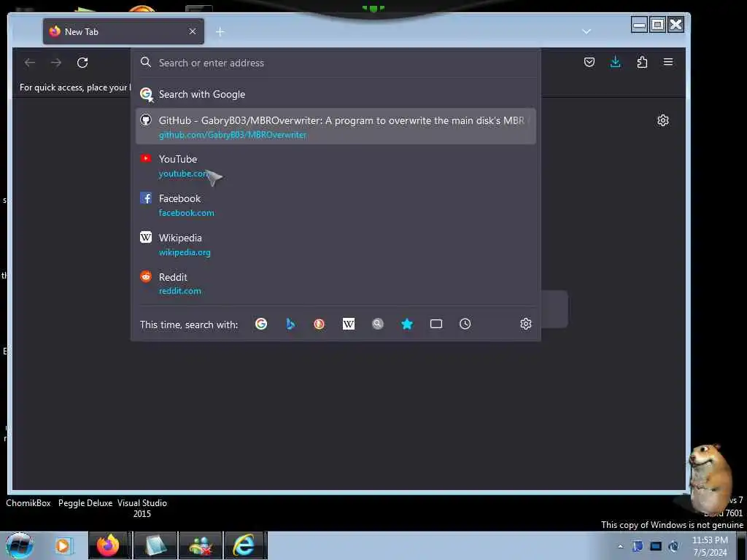Open the Internet Explorer taskbar icon
Viewport: 747px width, 560px height.
244,545
